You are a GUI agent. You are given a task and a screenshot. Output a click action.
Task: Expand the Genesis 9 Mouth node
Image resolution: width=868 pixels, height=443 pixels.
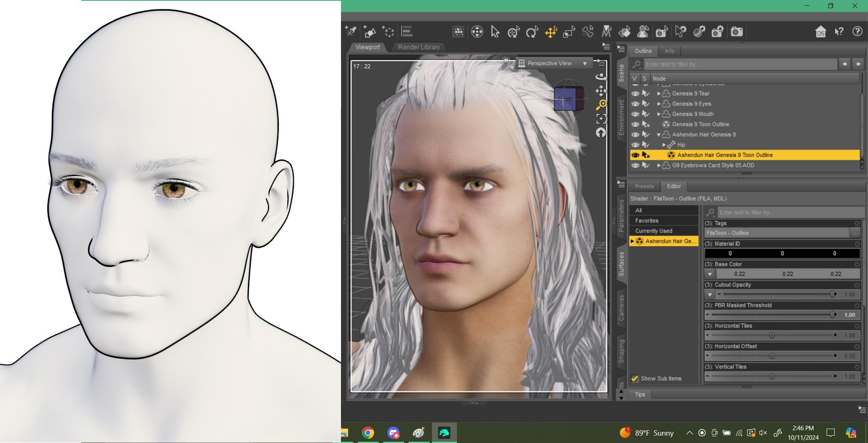click(659, 114)
